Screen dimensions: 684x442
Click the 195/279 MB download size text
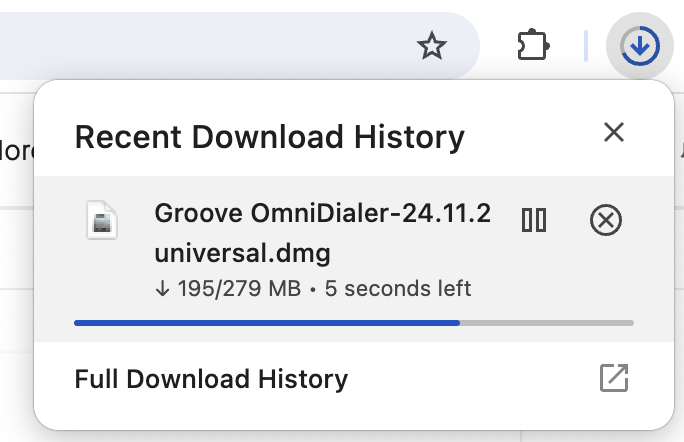[239, 289]
